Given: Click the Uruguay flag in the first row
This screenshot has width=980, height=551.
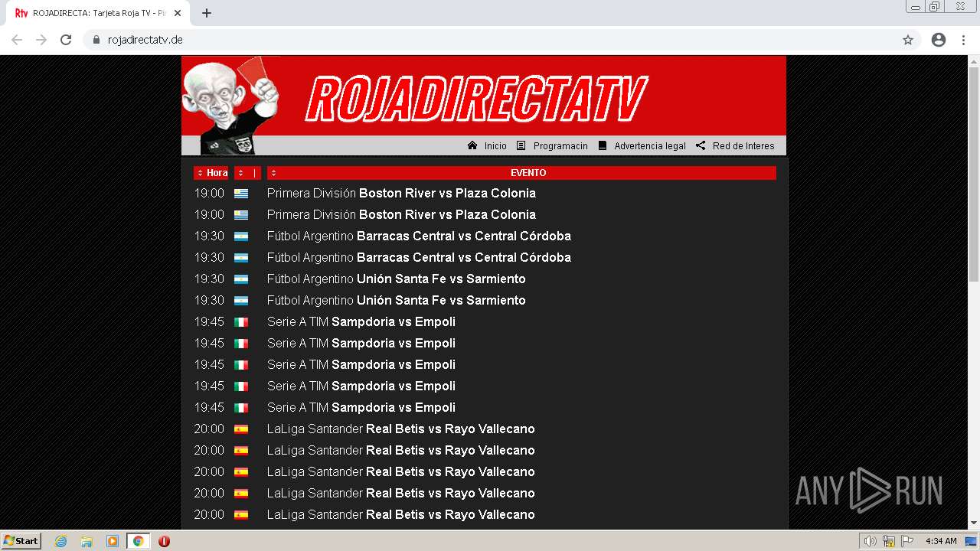Looking at the screenshot, I should pyautogui.click(x=241, y=194).
